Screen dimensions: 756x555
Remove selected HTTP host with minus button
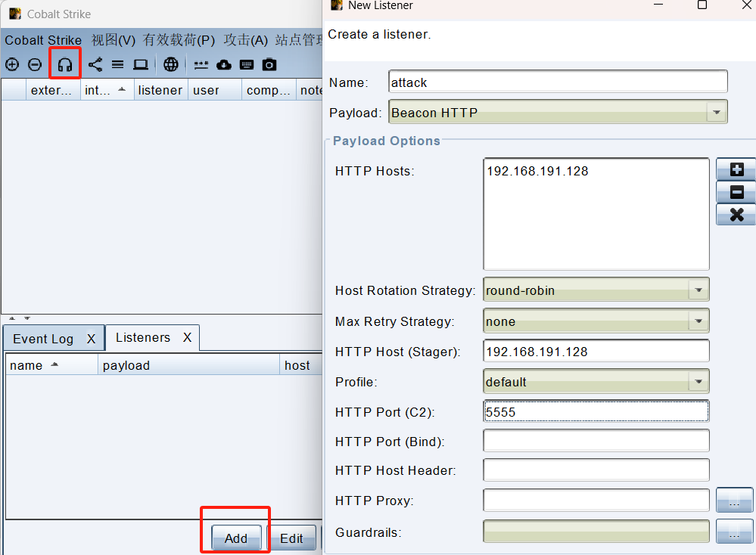tap(736, 192)
